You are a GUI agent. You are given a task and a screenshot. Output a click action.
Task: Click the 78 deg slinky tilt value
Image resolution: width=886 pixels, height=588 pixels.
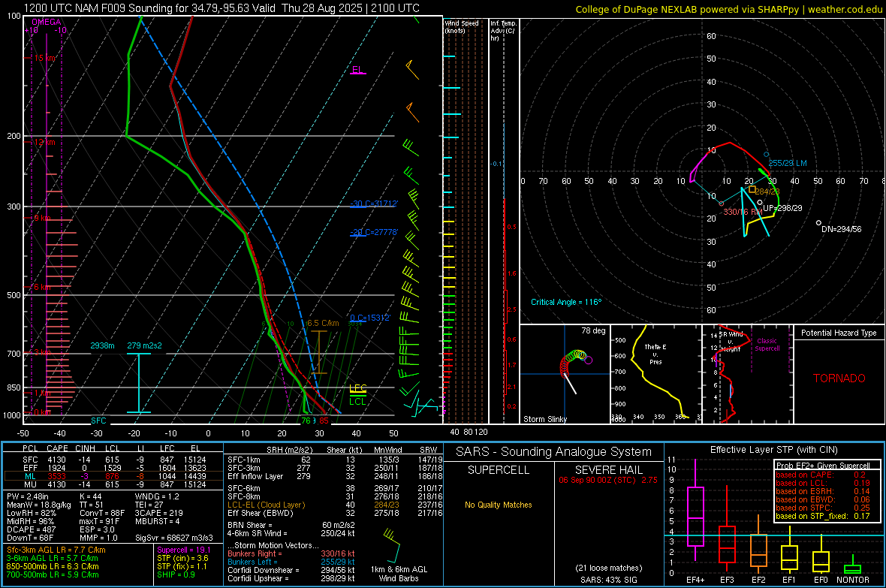pos(593,330)
